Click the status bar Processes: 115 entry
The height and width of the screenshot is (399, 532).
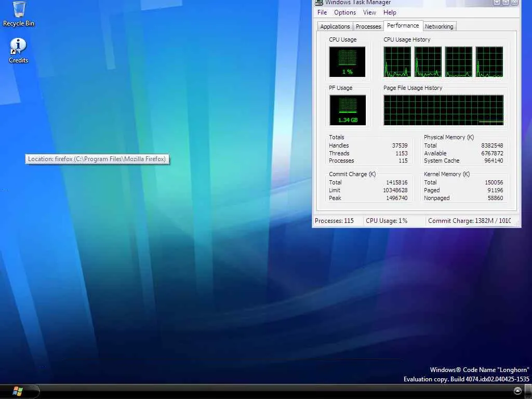(x=334, y=221)
